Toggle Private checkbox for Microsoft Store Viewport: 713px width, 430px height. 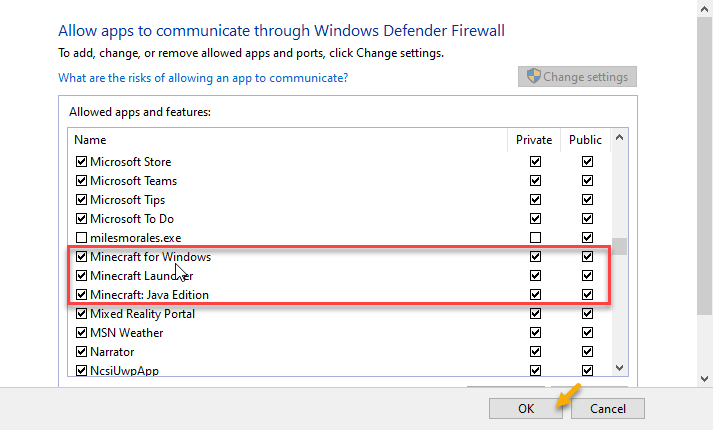point(535,161)
